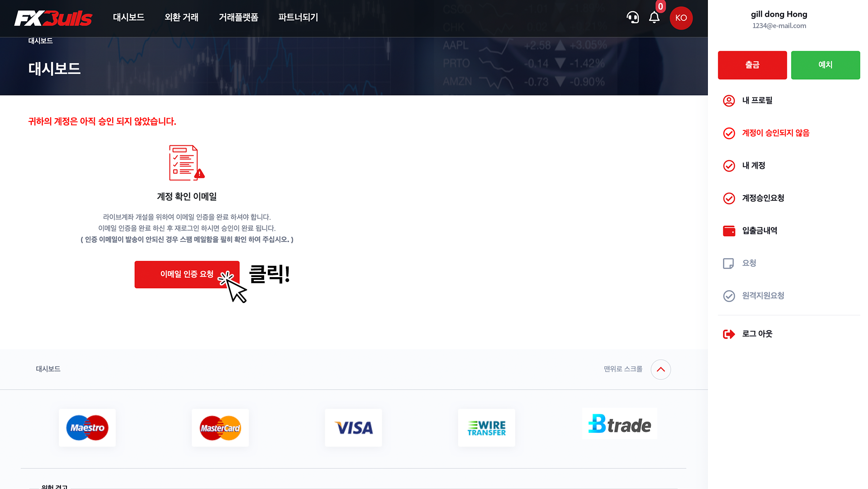Open the 외환 거래 menu
The height and width of the screenshot is (489, 868).
[x=181, y=17]
